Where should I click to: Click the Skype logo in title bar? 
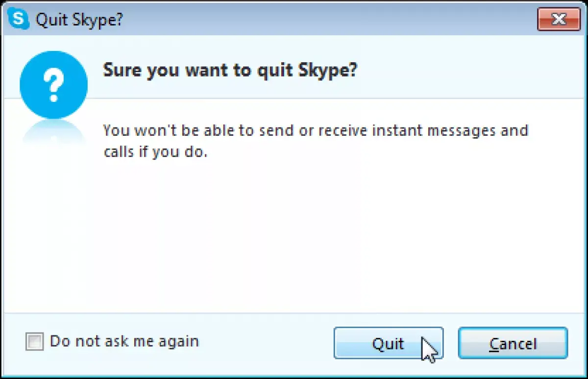(19, 20)
